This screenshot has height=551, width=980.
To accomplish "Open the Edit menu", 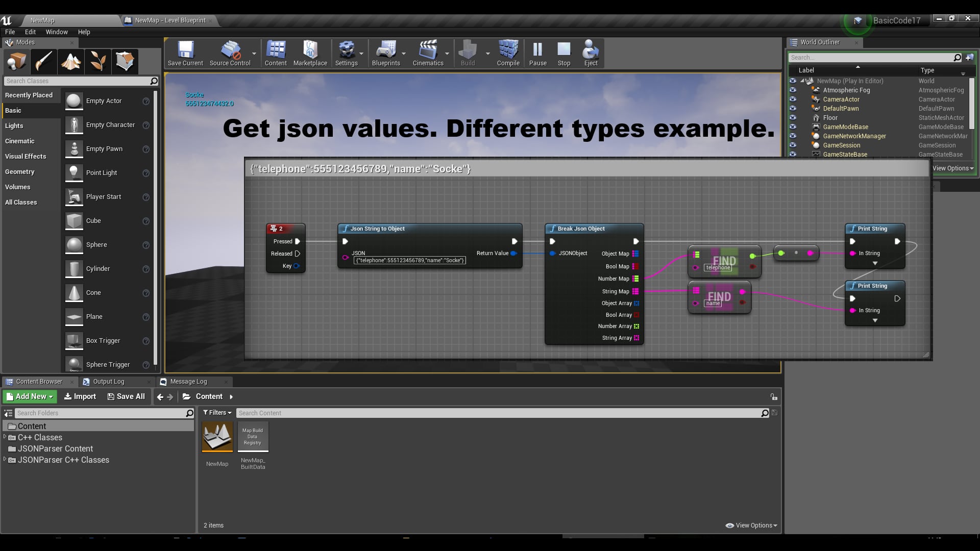I will click(30, 32).
